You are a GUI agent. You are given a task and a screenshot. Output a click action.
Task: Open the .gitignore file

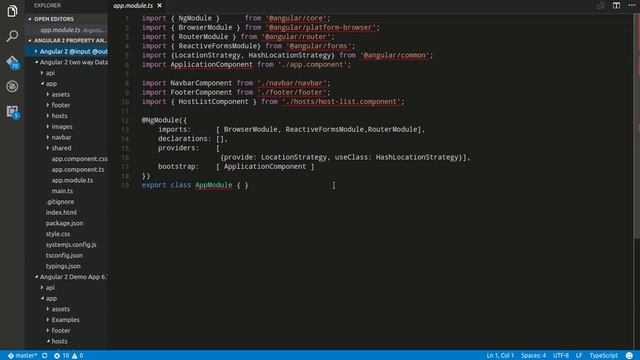(x=60, y=202)
